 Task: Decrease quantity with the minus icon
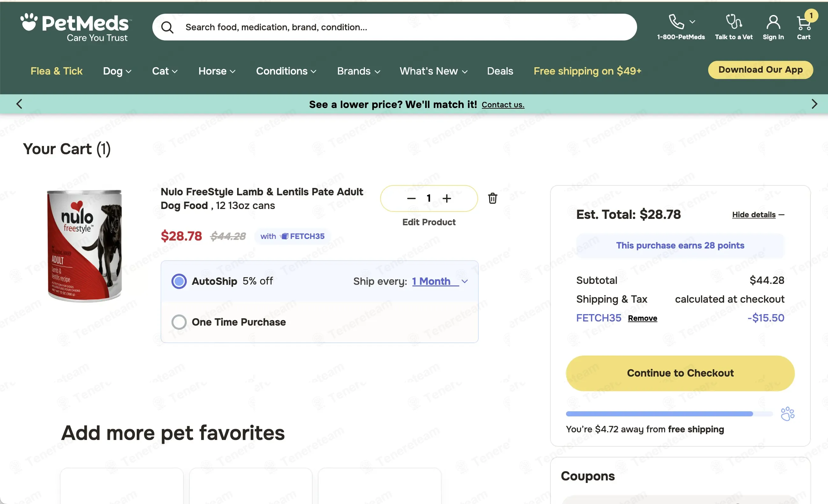point(411,198)
